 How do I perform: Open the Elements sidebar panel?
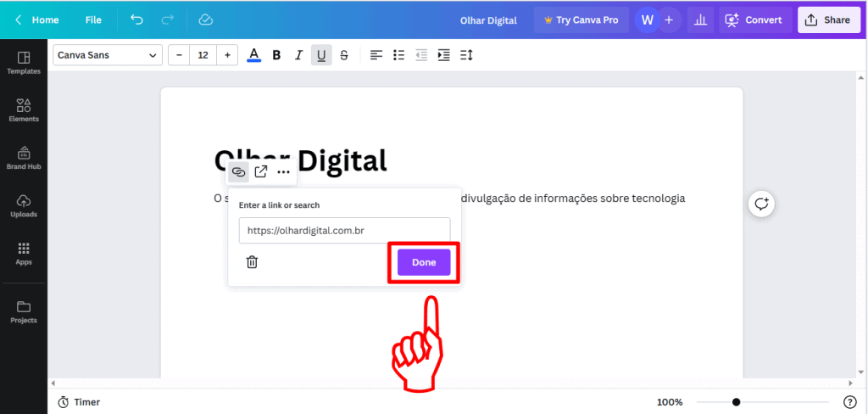(24, 110)
